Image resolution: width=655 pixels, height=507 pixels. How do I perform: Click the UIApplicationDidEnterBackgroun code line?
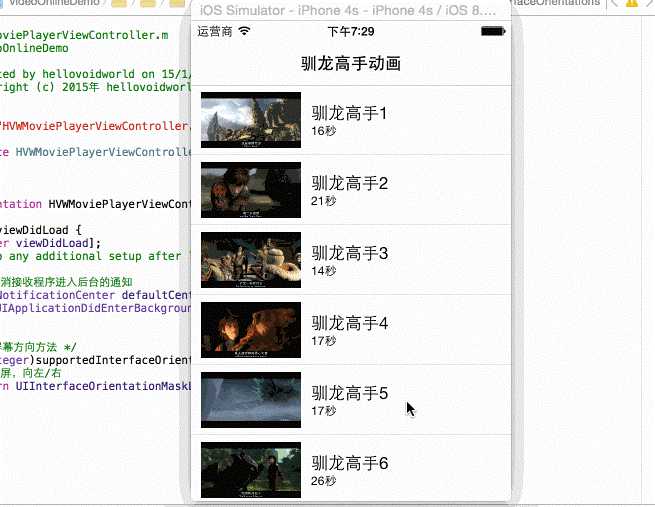[95, 308]
